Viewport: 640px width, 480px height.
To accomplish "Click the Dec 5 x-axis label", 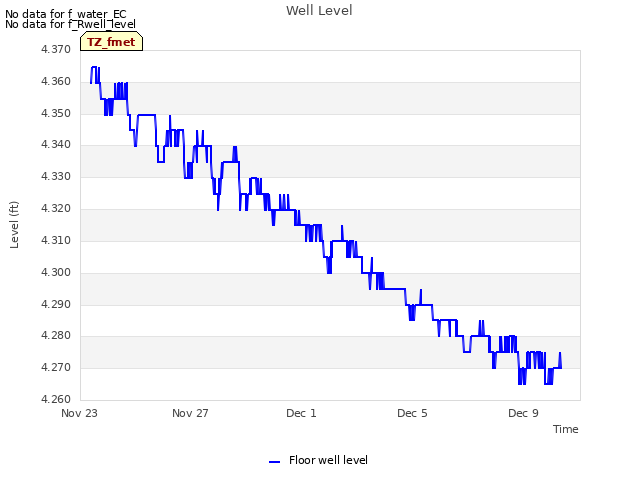I will point(412,413).
